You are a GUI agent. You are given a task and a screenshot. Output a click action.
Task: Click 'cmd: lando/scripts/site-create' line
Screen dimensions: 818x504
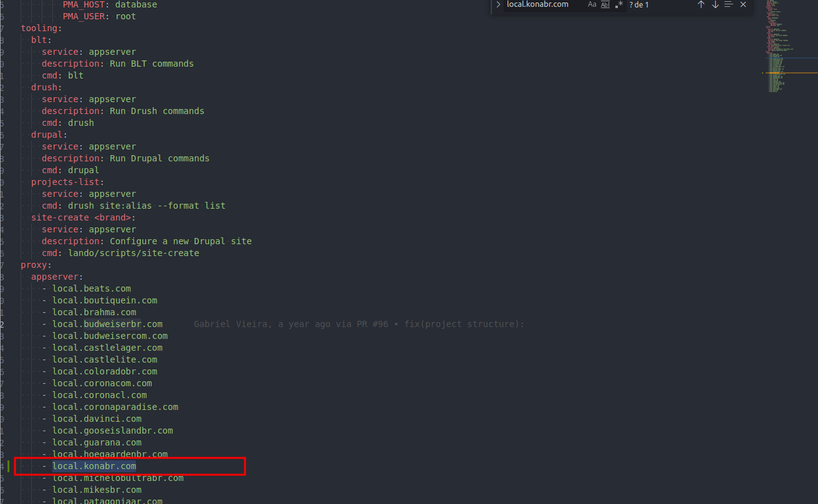pyautogui.click(x=120, y=253)
